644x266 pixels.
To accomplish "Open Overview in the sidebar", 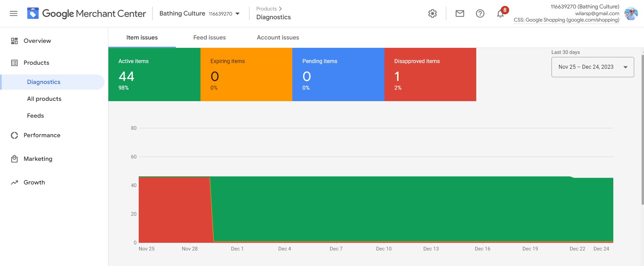I will click(37, 41).
